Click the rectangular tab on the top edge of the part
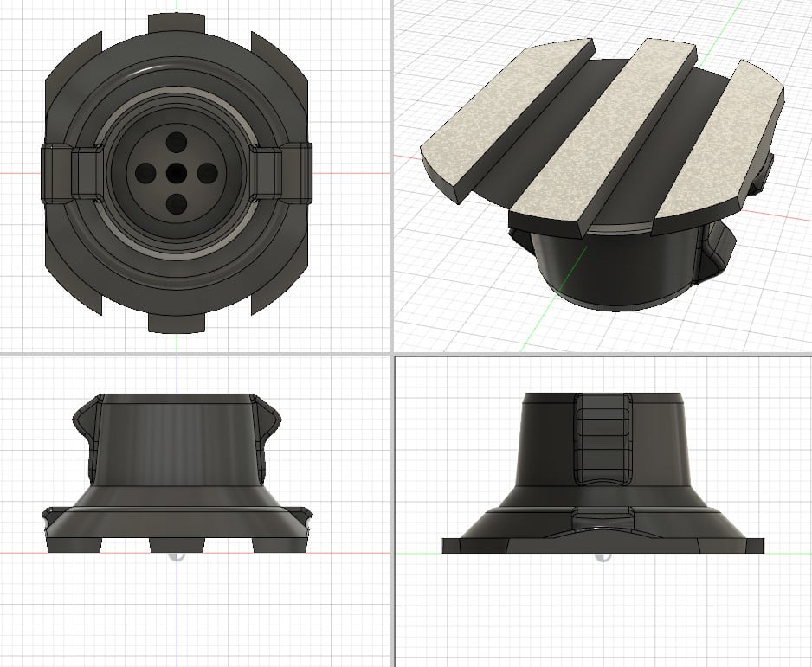812x667 pixels. pyautogui.click(x=177, y=22)
